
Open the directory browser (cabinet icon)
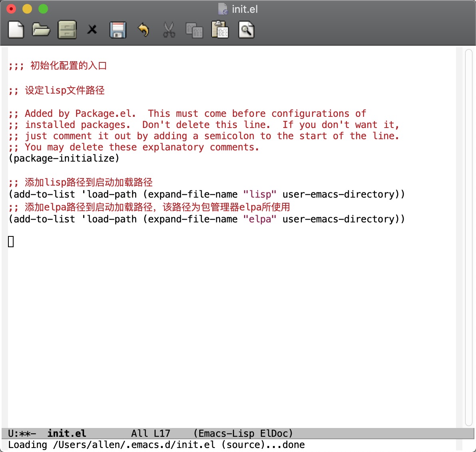point(67,30)
